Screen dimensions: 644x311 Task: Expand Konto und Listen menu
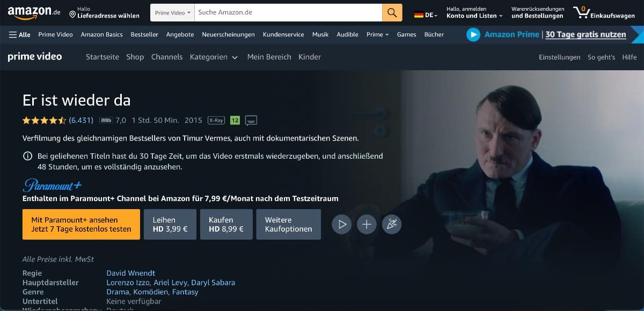[x=474, y=12]
